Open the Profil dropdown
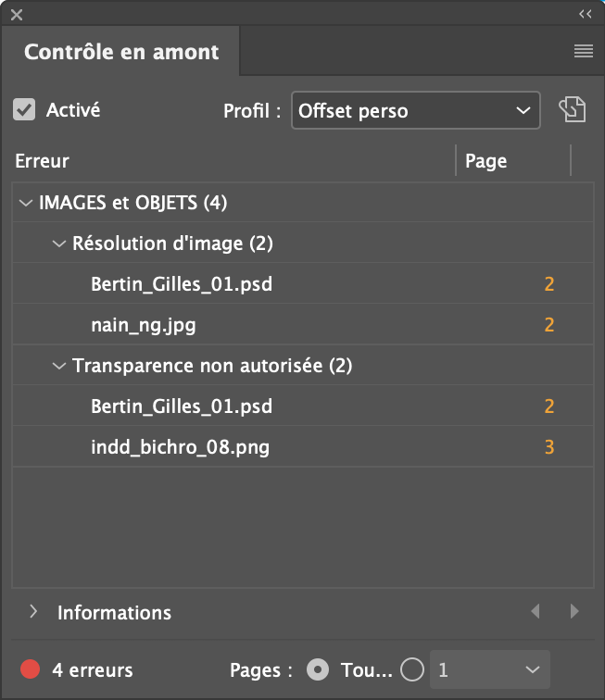The width and height of the screenshot is (605, 700). 415,111
